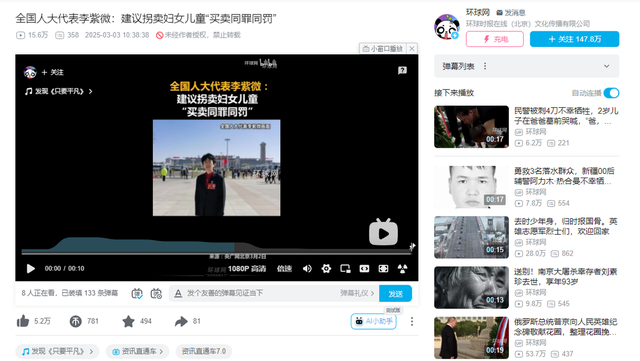This screenshot has width=640, height=361.
Task: Seek along the video progress bar
Action: tap(216, 254)
